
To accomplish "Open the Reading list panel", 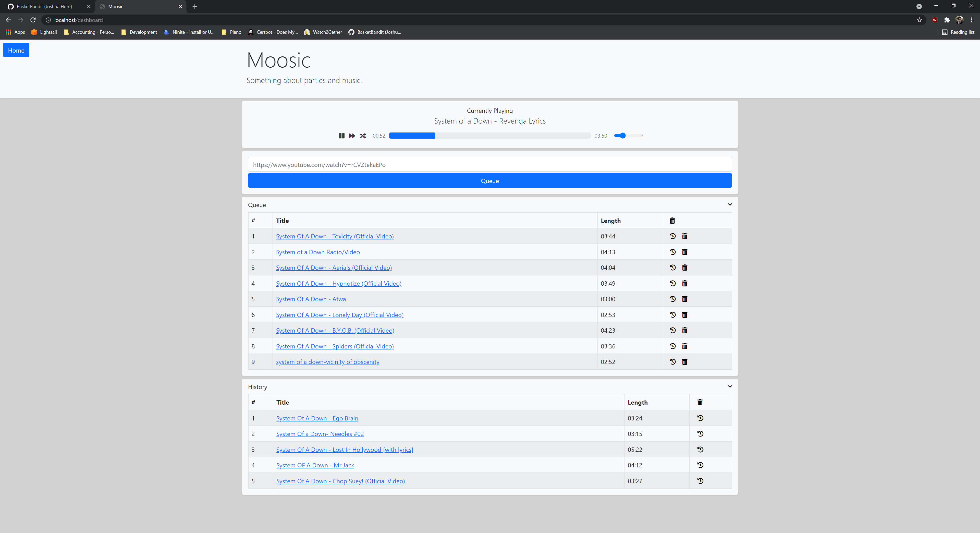I will click(958, 32).
